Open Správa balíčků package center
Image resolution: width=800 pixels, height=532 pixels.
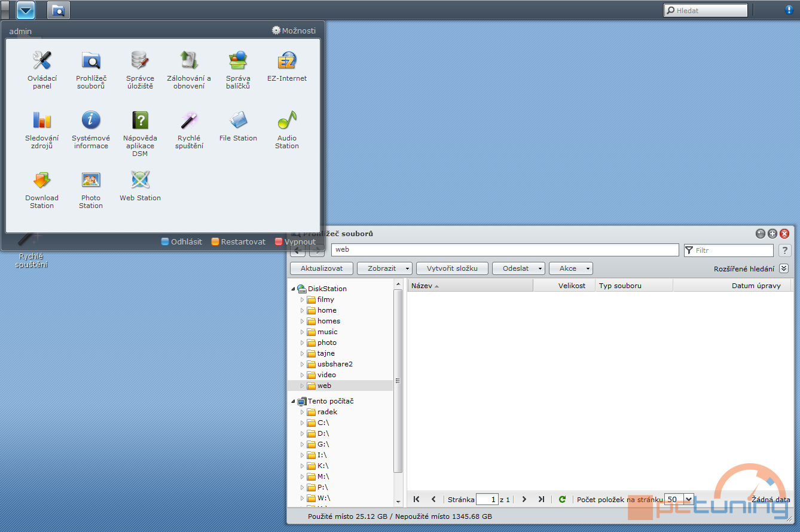tap(238, 70)
